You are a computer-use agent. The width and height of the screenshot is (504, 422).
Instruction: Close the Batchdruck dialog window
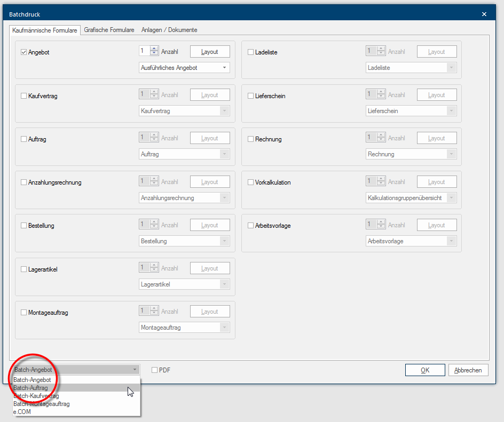(x=484, y=14)
